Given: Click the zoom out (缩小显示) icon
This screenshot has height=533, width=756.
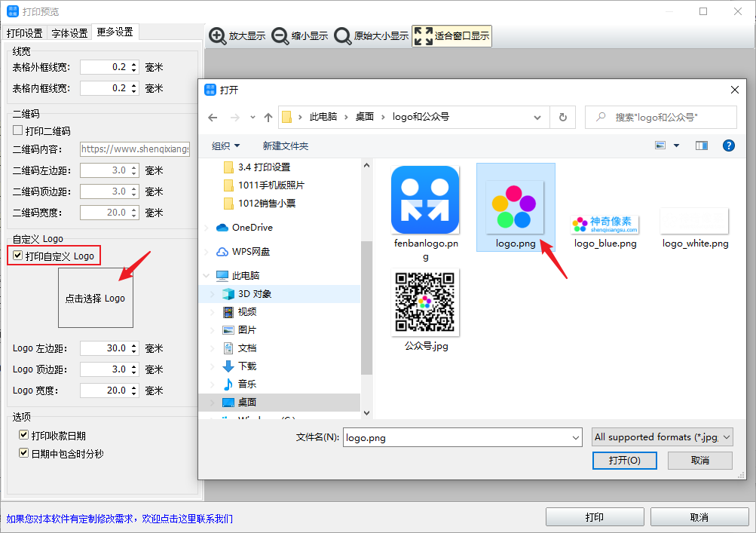Looking at the screenshot, I should click(x=280, y=35).
